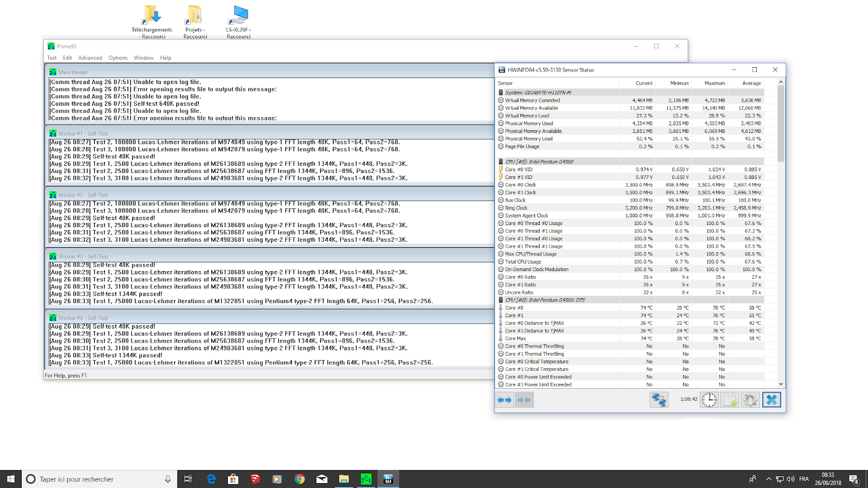This screenshot has width=868, height=488.
Task: Open the Action Center notifications
Action: click(854, 479)
